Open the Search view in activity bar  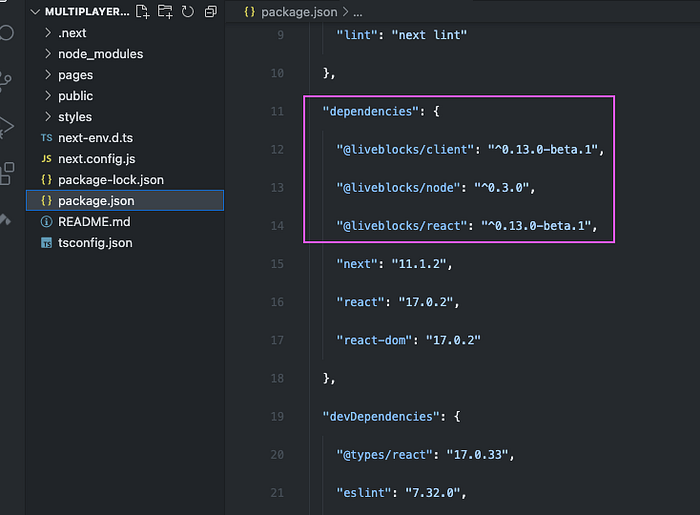click(6, 31)
